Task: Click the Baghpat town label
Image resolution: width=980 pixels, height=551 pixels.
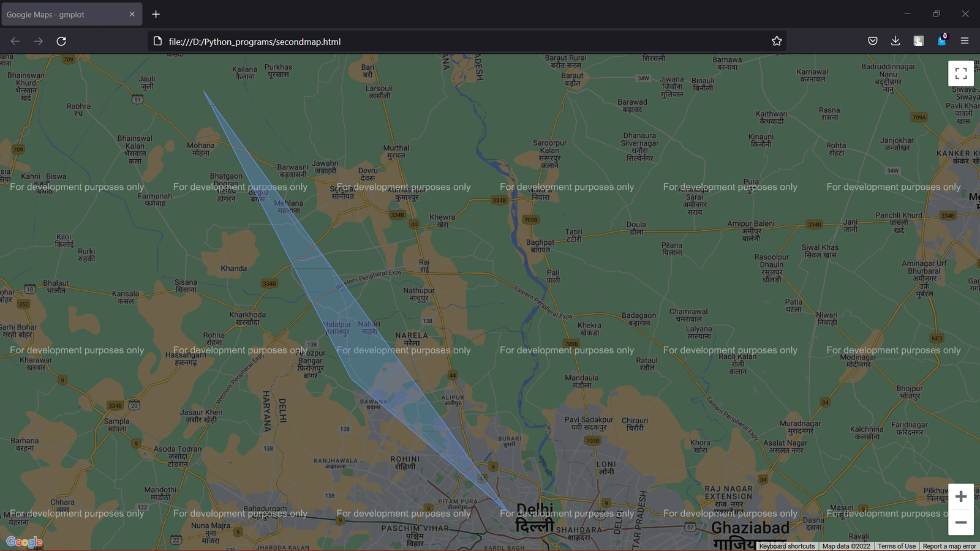Action: coord(540,246)
